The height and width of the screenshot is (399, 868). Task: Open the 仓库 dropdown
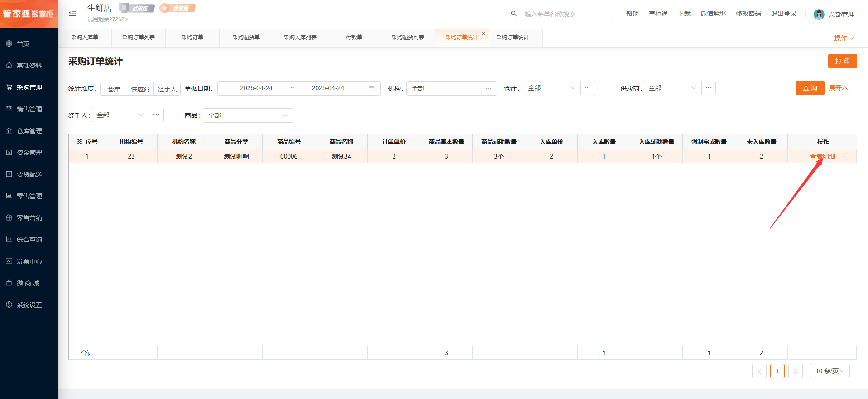point(551,88)
